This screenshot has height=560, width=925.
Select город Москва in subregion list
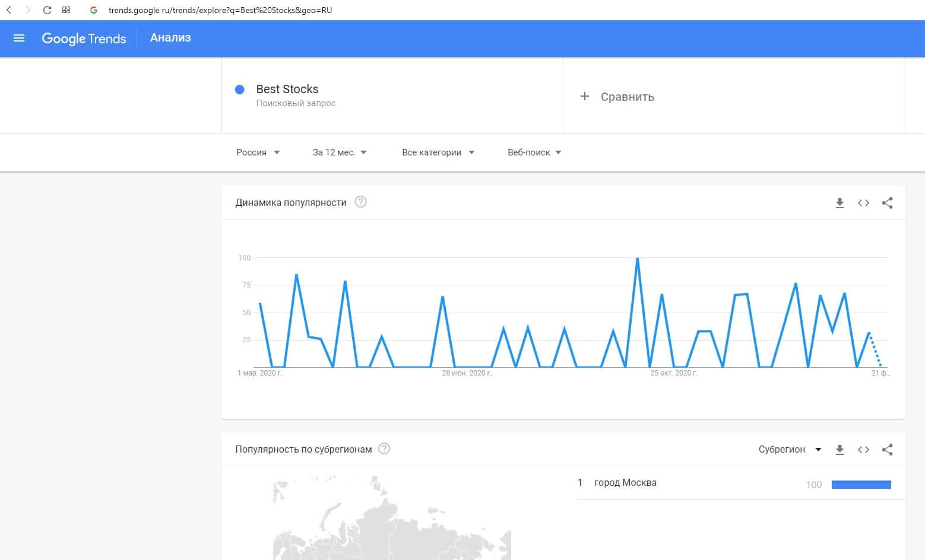pyautogui.click(x=625, y=483)
